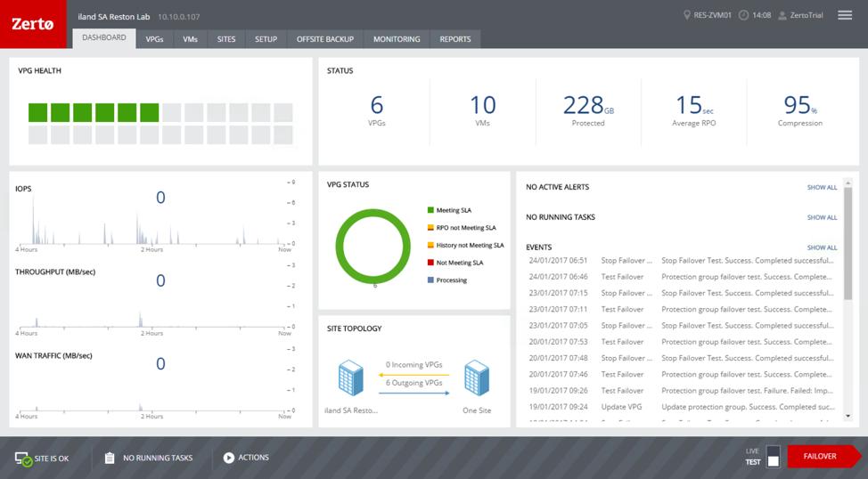Open the Reports tab
The height and width of the screenshot is (479, 868).
coord(455,39)
